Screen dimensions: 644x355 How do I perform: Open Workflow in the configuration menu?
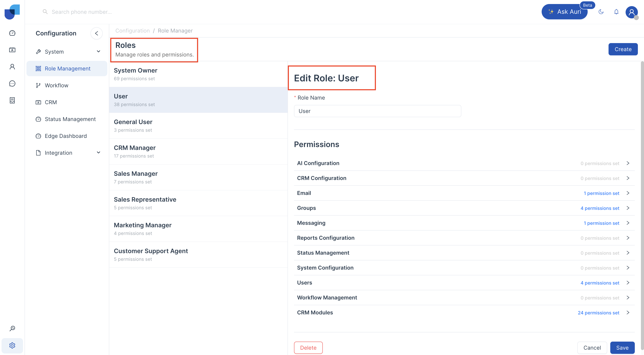coord(57,85)
